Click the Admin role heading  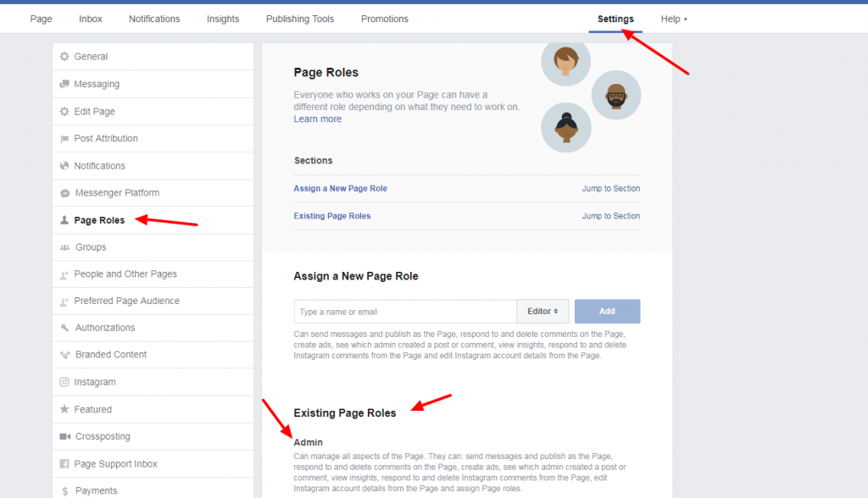(x=309, y=443)
